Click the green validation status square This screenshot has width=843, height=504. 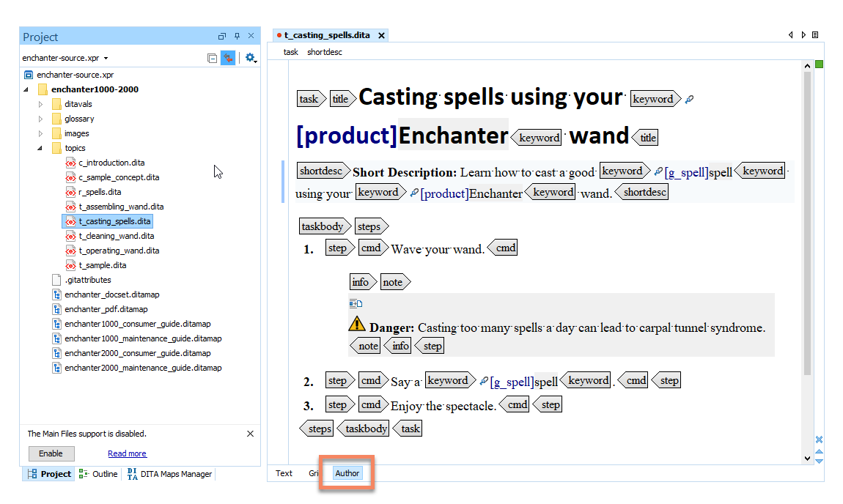pos(819,65)
